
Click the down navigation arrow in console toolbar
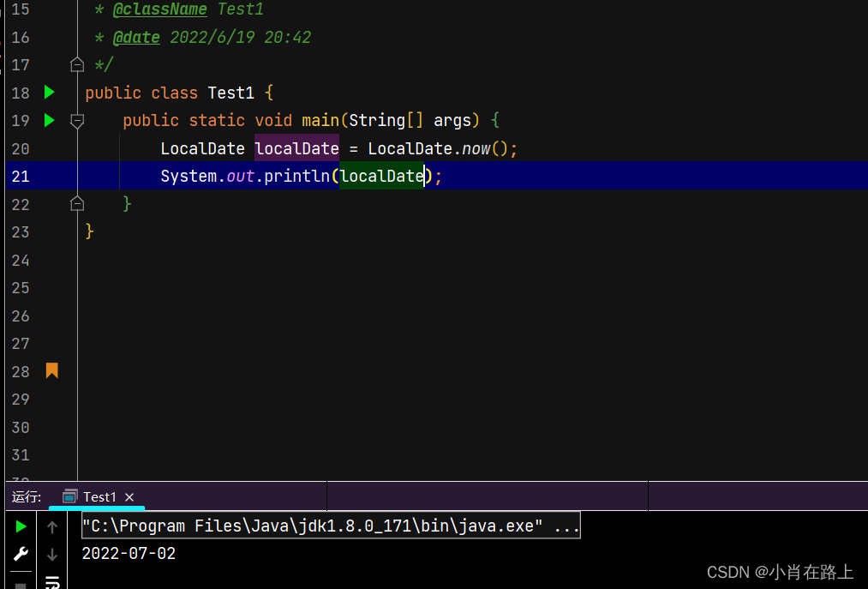[52, 555]
